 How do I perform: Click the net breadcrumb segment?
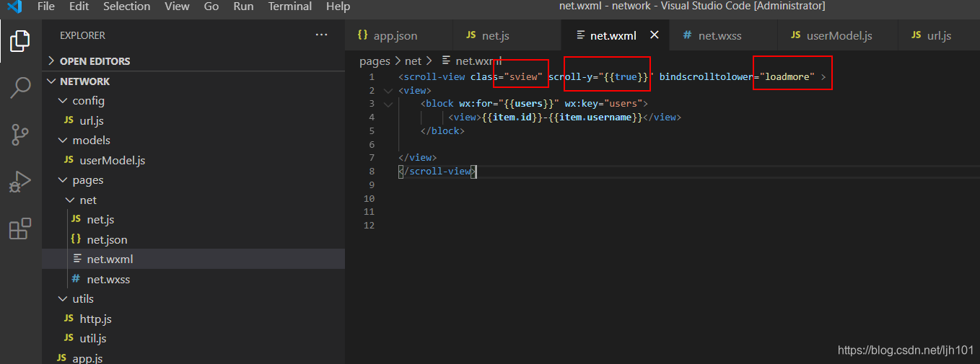coord(413,61)
